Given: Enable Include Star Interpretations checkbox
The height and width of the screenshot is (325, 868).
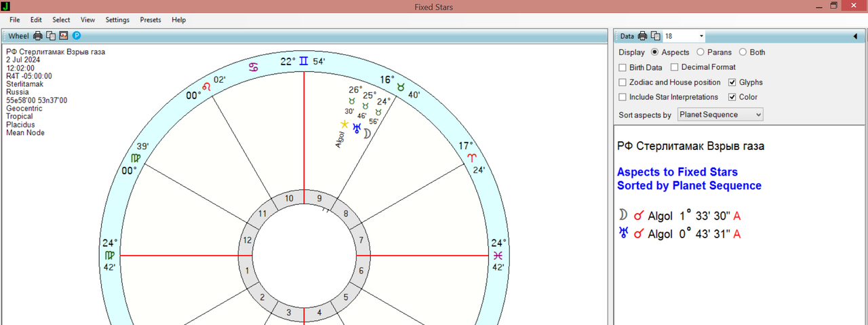Looking at the screenshot, I should (623, 97).
